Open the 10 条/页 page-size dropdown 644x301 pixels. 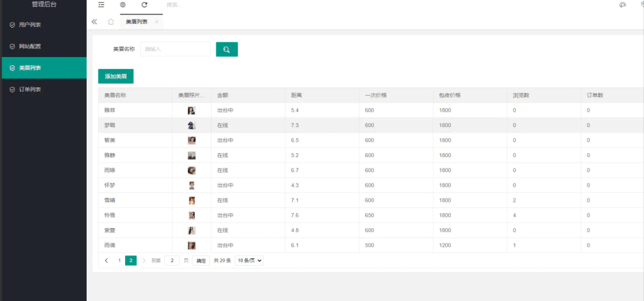coord(249,260)
